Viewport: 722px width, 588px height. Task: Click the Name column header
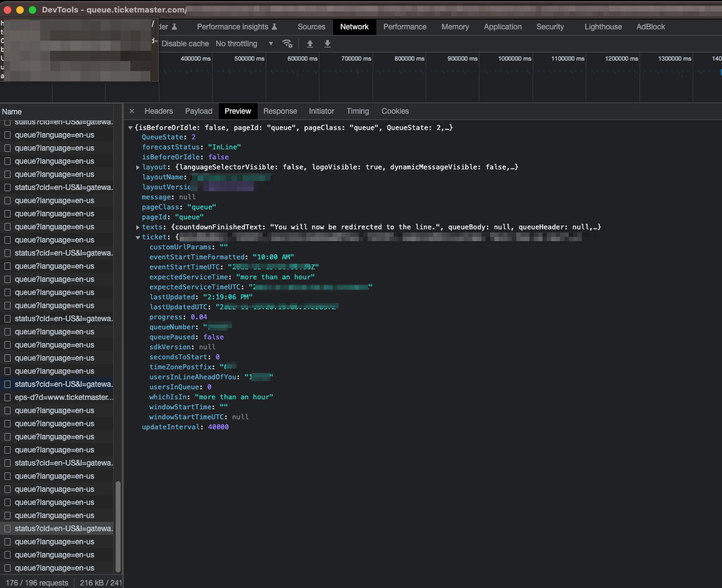pos(11,111)
